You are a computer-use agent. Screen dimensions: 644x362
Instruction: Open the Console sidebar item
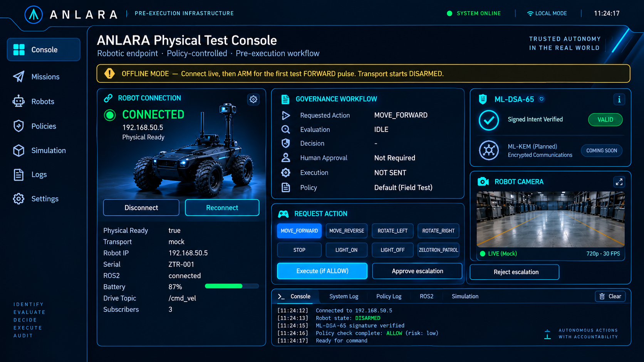[x=44, y=50]
